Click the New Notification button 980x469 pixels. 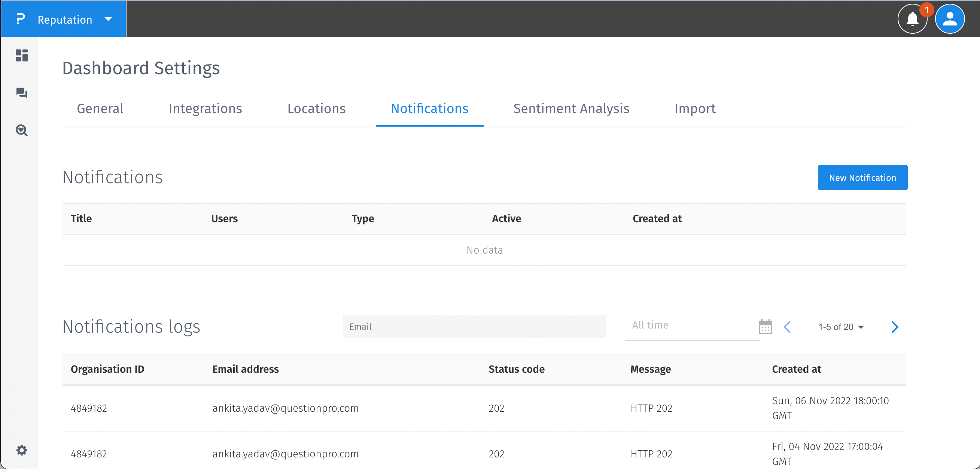coord(862,178)
